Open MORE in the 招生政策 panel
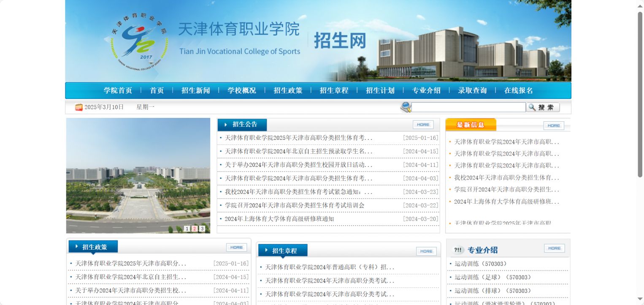Viewport: 644px width, 305px height. coord(236,248)
